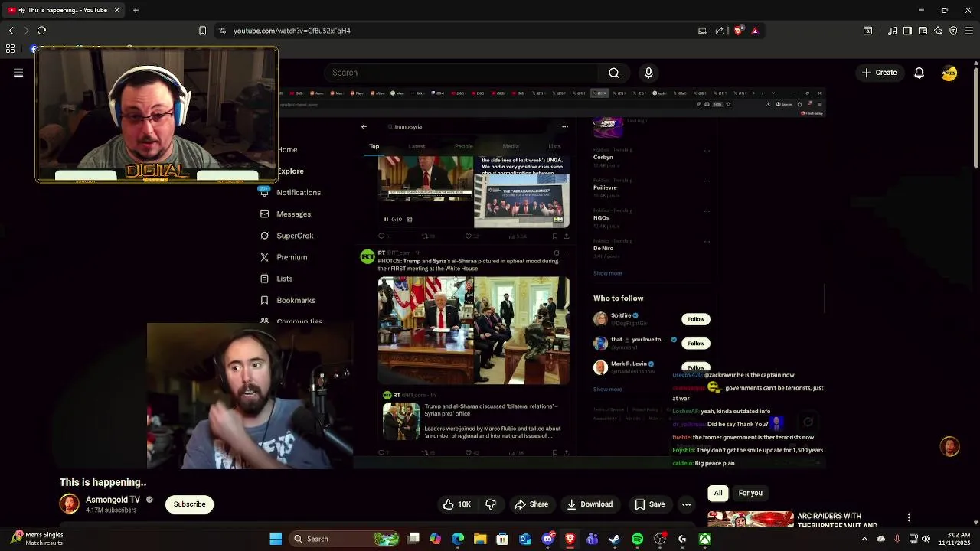980x551 pixels.
Task: View site information icon beside the URL
Action: [222, 31]
